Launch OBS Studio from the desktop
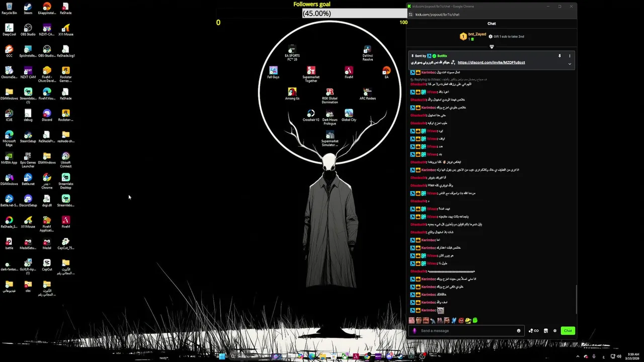 28,30
